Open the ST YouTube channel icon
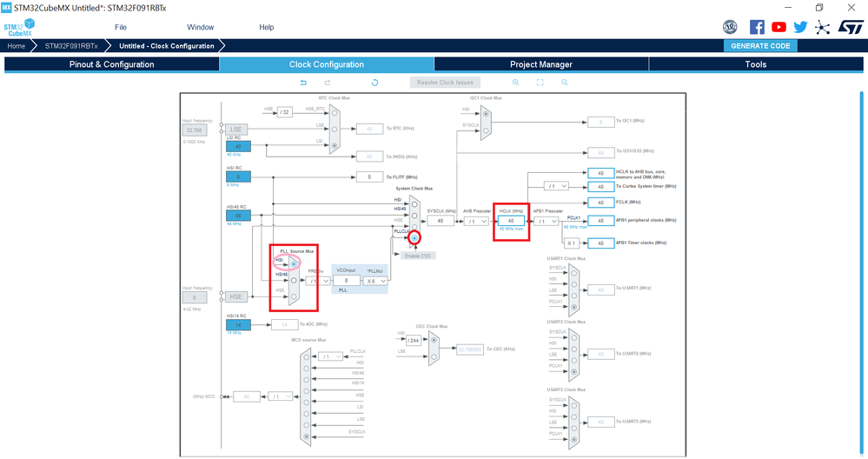Screen dimensions: 868x459 [779, 27]
